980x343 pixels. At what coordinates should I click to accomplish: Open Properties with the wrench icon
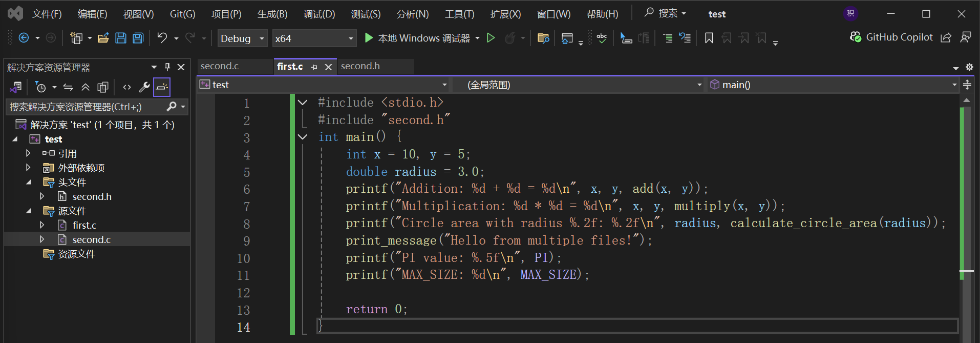pyautogui.click(x=144, y=87)
